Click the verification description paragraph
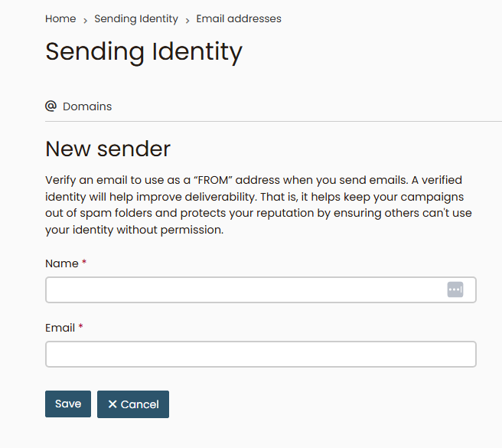Viewport: 502px width, 448px height. point(259,204)
